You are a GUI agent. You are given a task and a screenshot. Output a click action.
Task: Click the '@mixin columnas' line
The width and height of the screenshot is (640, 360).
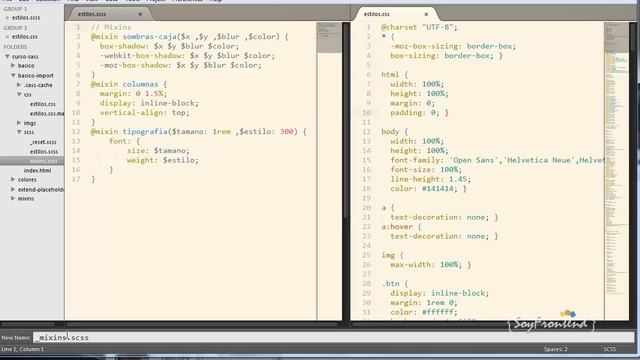tap(129, 84)
